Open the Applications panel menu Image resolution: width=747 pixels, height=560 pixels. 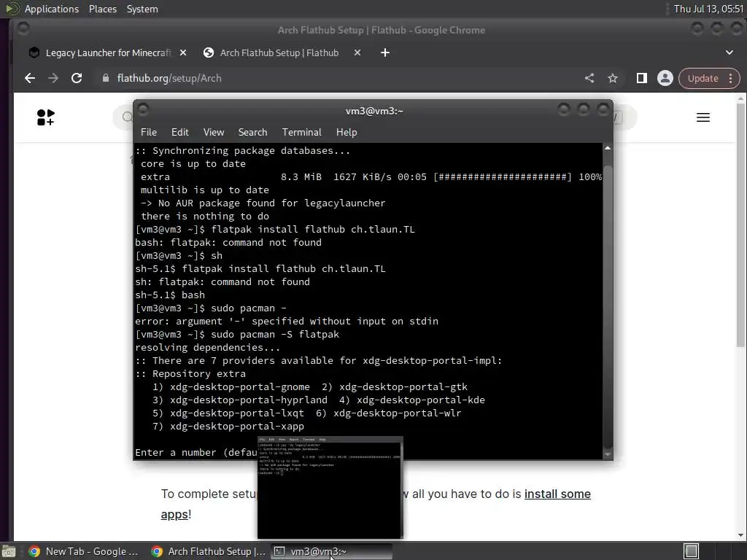[52, 9]
